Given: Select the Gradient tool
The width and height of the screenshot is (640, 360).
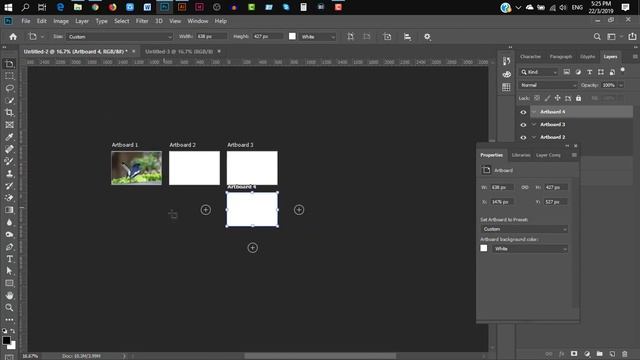Looking at the screenshot, I should tap(9, 210).
